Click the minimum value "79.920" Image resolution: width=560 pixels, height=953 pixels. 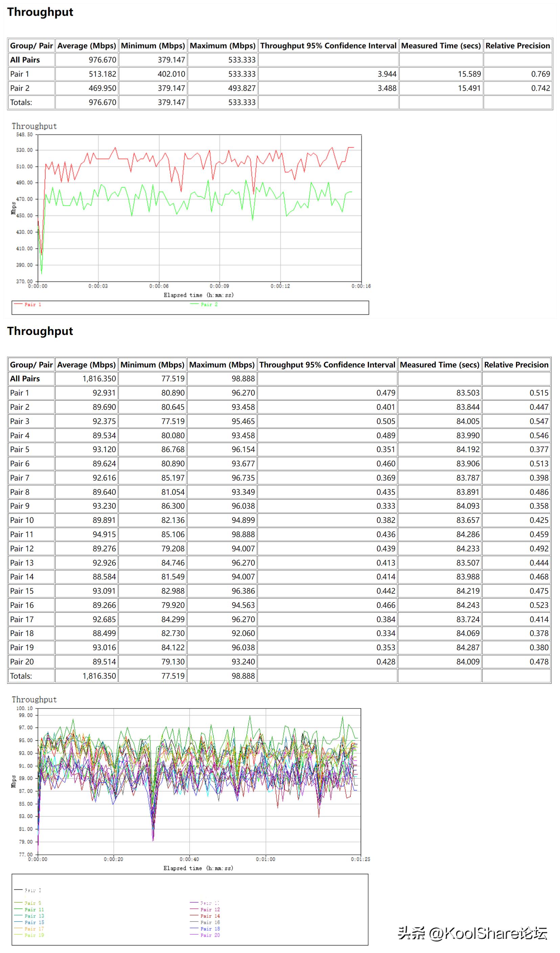(173, 605)
